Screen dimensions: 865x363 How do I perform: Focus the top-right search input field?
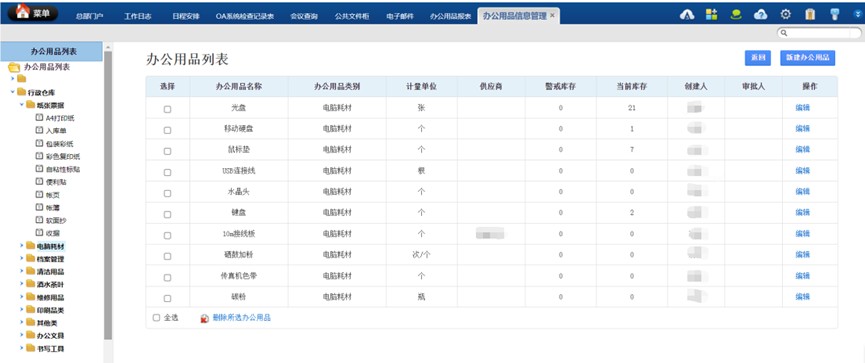819,33
